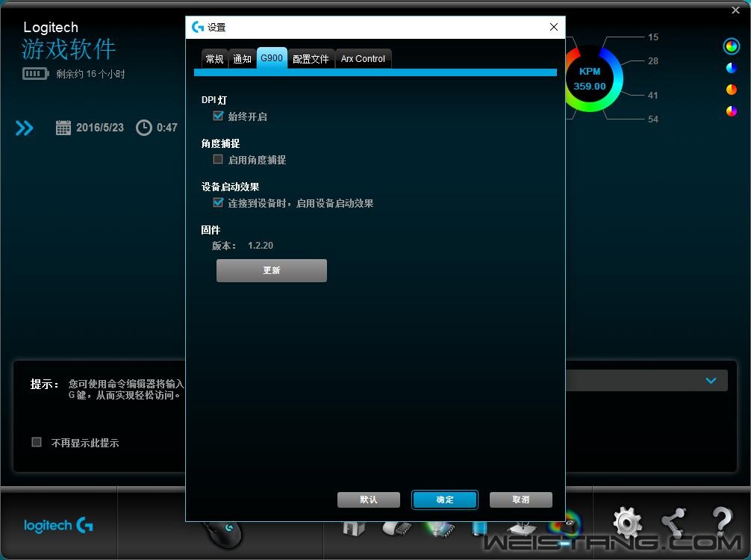Click the 剩余约 16 个小时 battery text
The image size is (751, 560).
pyautogui.click(x=90, y=74)
